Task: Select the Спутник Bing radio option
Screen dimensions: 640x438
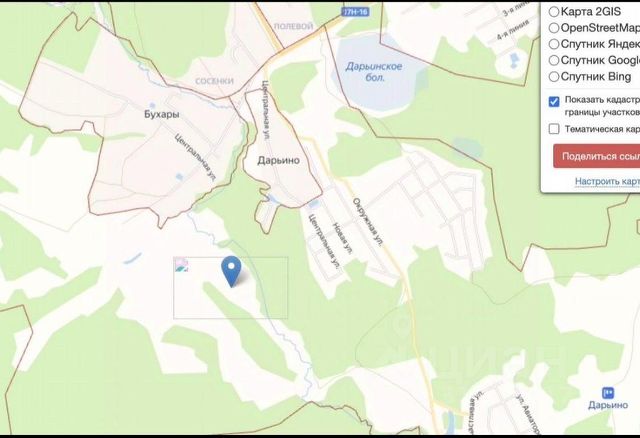Action: (554, 76)
